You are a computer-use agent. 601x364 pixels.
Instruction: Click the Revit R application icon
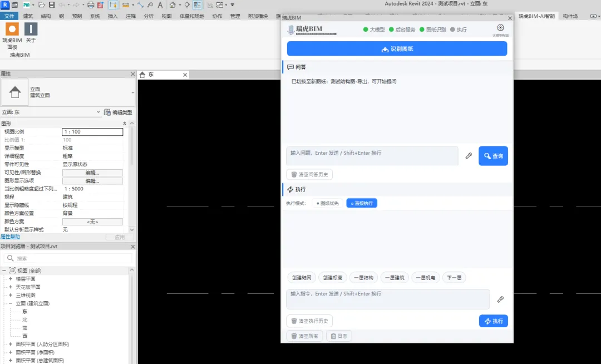pos(5,4)
